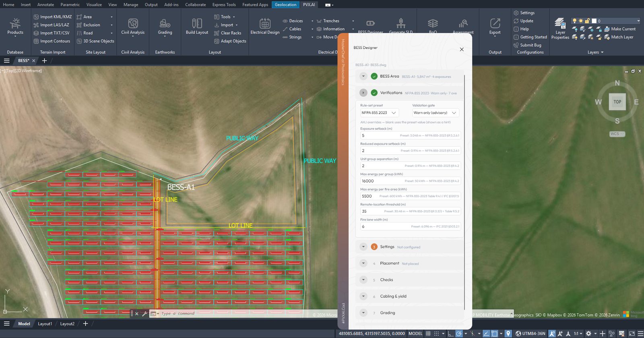Collapse the BESS Area section
The width and height of the screenshot is (644, 338).
click(x=363, y=76)
